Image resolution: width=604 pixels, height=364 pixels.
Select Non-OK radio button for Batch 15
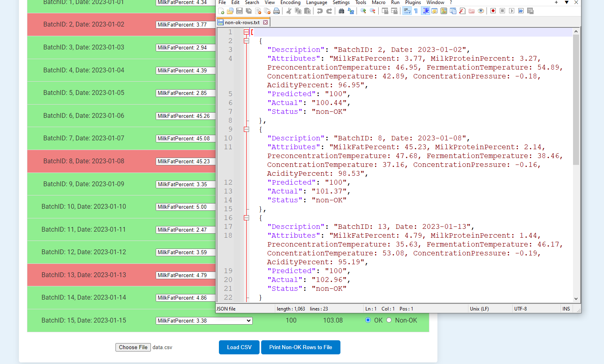point(389,320)
